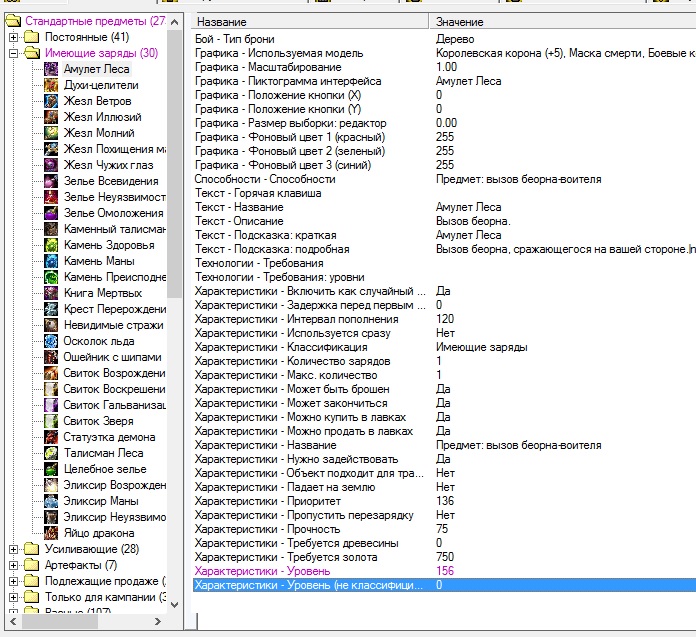Click the Камень Здоровья icon
Image resolution: width=696 pixels, height=637 pixels.
click(x=51, y=245)
